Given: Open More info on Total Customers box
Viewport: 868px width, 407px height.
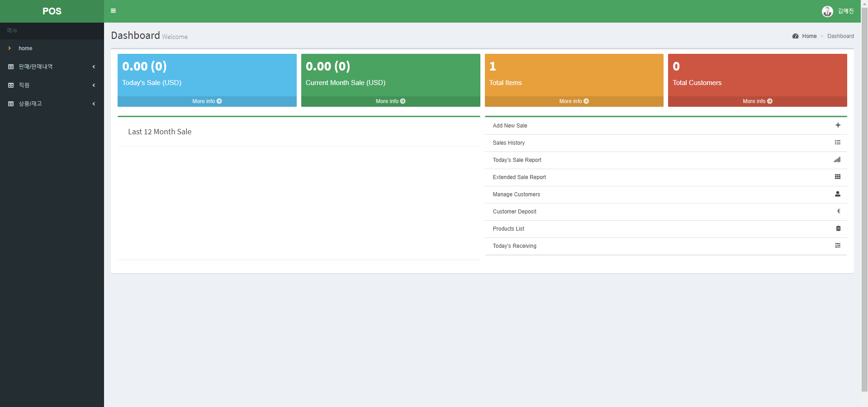Looking at the screenshot, I should coord(757,101).
